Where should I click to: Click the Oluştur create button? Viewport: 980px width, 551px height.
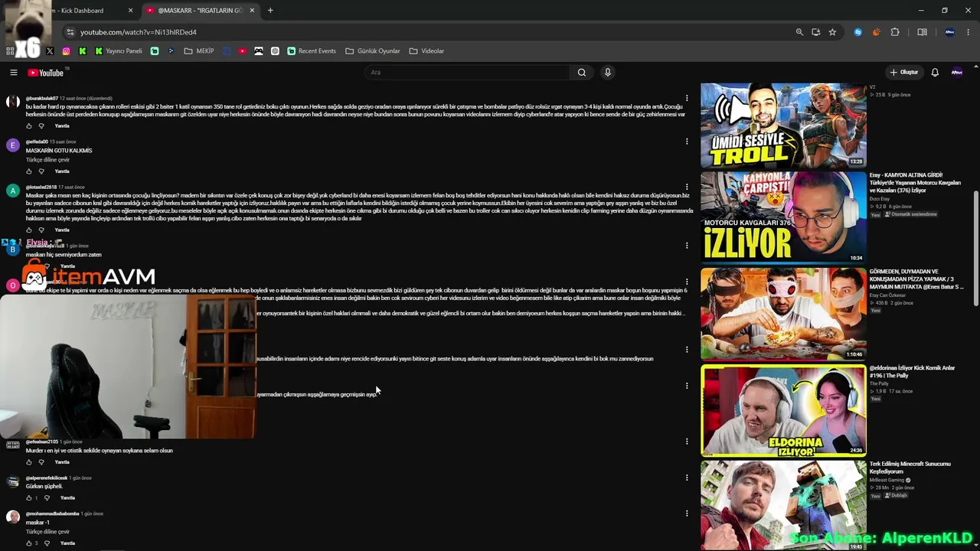(904, 73)
